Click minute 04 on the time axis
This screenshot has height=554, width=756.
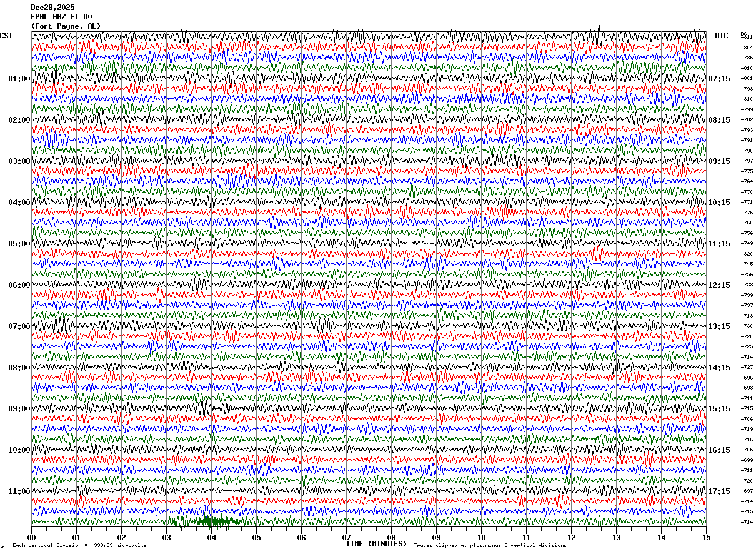click(x=211, y=537)
